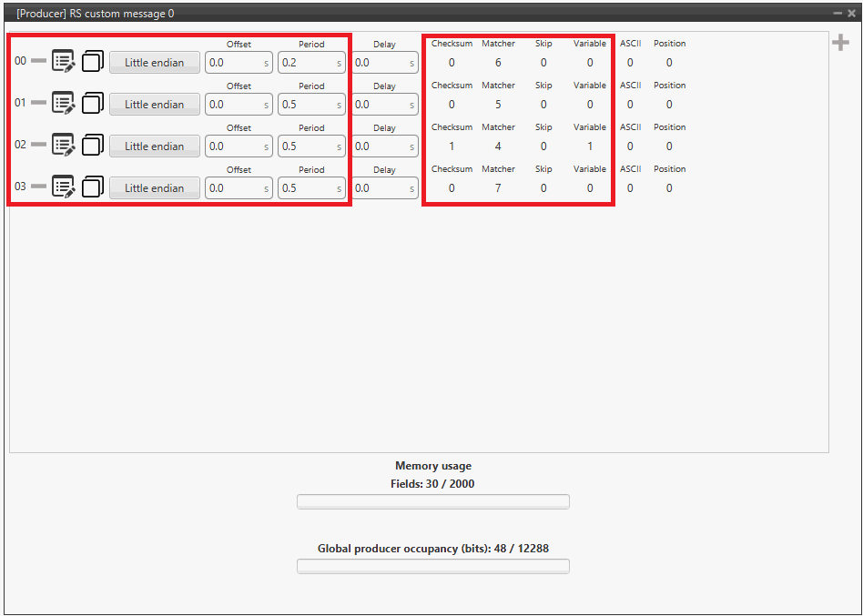Click the Global producer occupancy bar

tap(432, 566)
